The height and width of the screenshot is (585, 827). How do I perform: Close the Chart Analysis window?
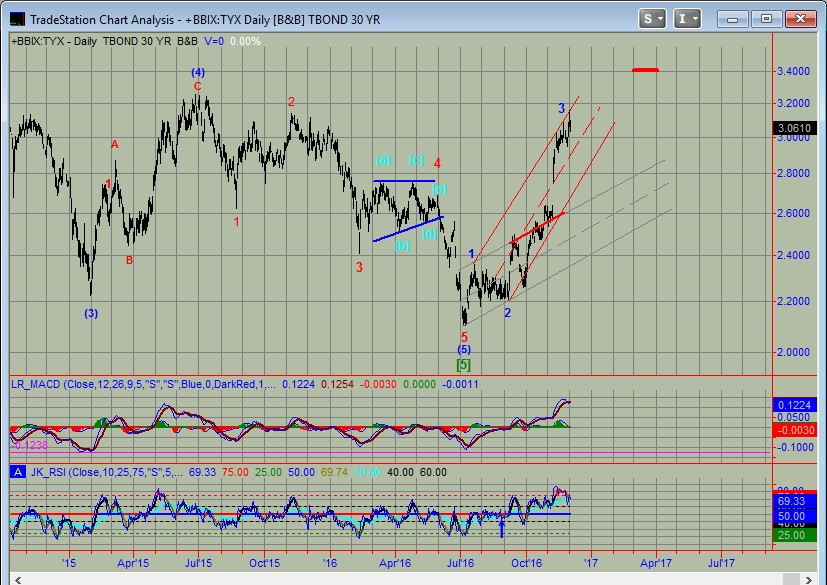pos(800,19)
